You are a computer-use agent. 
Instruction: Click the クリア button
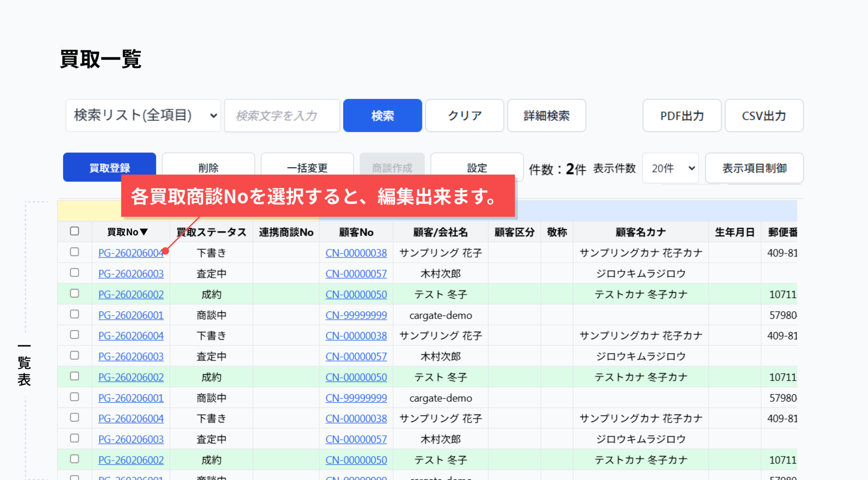coord(464,116)
